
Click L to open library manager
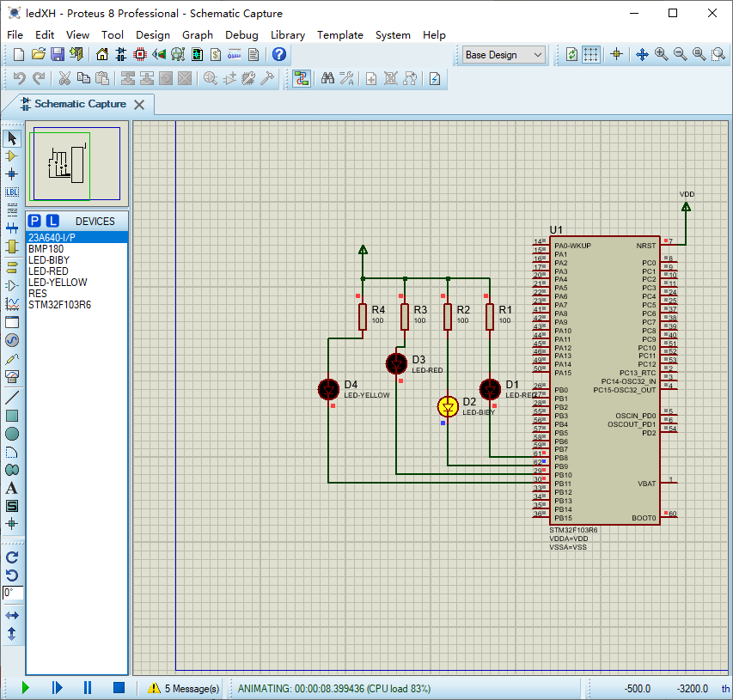[x=52, y=221]
